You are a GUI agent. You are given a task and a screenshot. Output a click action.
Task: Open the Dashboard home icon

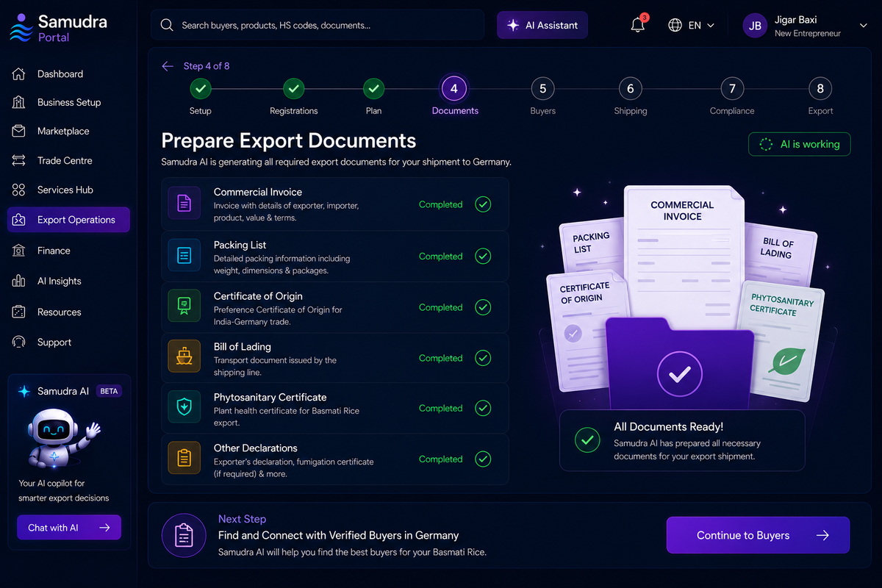click(19, 74)
